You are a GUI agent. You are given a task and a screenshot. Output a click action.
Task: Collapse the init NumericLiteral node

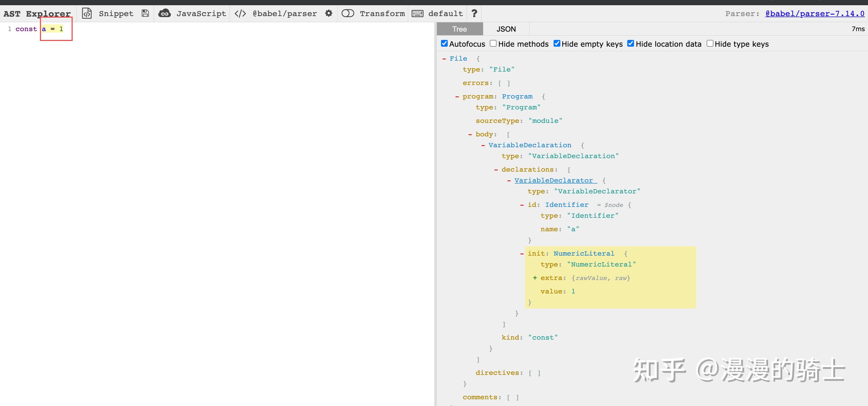coord(522,254)
